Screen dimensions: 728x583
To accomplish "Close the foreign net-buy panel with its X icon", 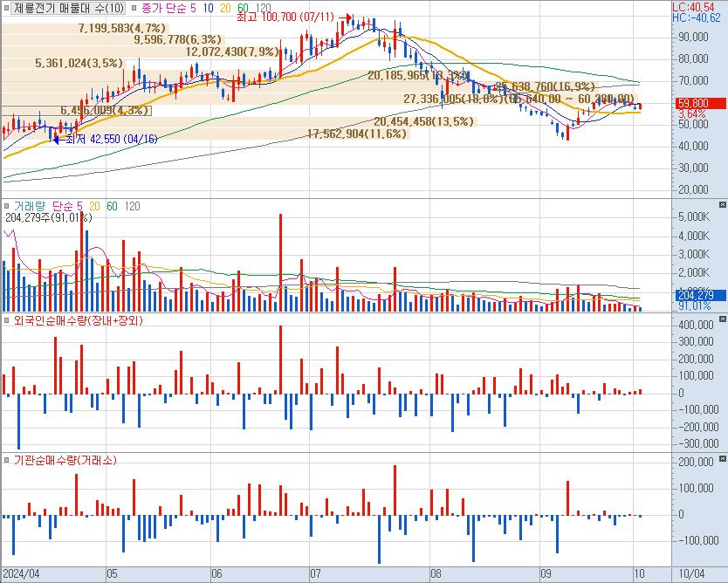I will [x=722, y=320].
